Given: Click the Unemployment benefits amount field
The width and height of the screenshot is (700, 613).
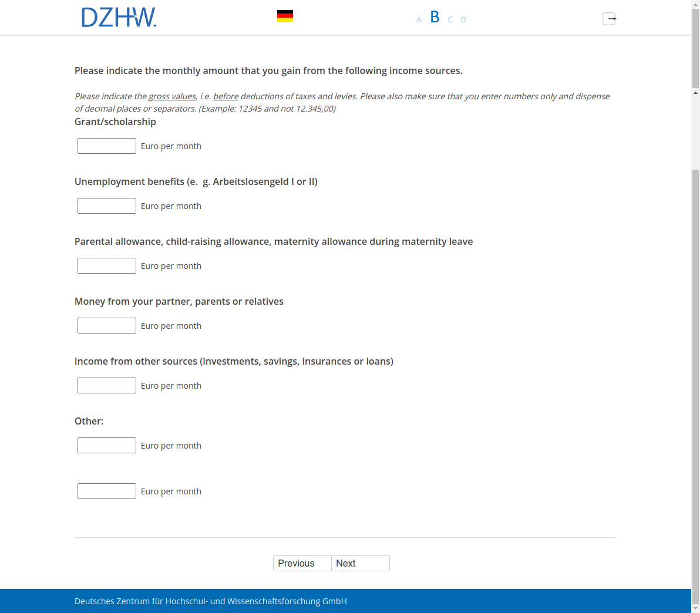Looking at the screenshot, I should [107, 206].
